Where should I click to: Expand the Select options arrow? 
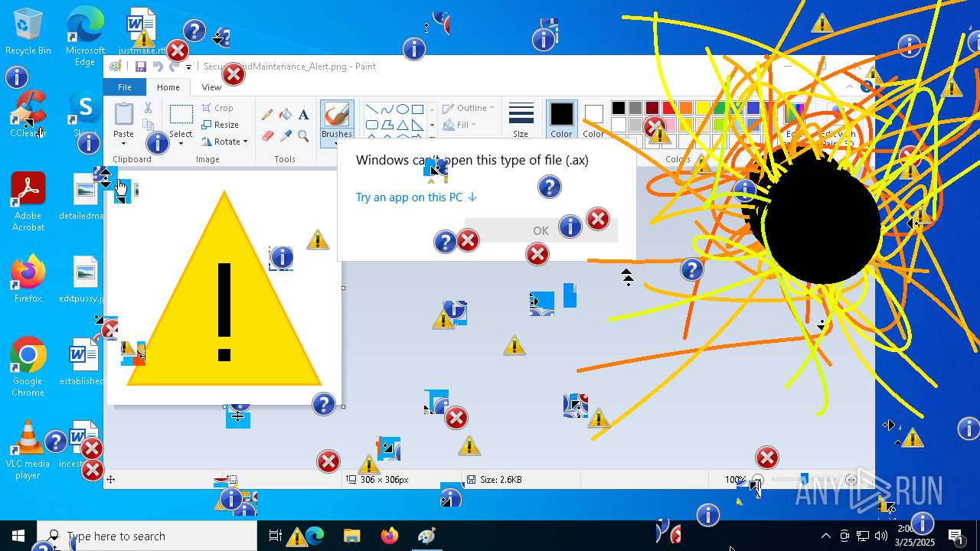point(181,142)
